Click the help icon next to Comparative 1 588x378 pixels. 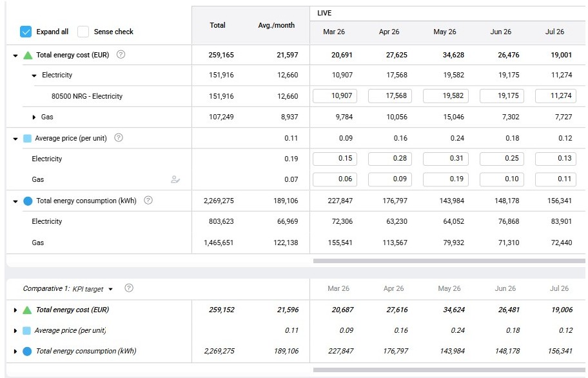128,288
